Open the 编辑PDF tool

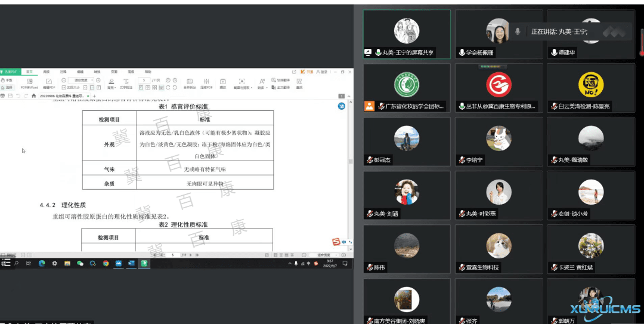49,83
